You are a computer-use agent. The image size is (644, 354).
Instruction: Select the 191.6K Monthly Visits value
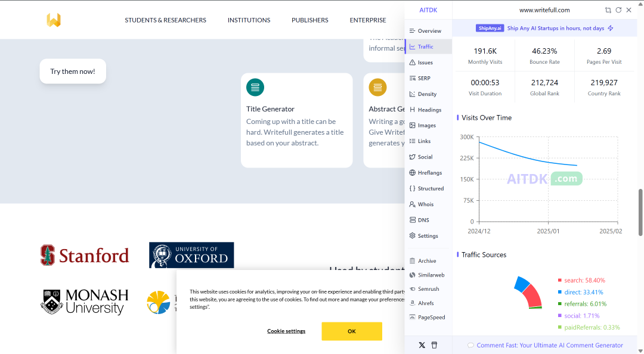pyautogui.click(x=485, y=51)
